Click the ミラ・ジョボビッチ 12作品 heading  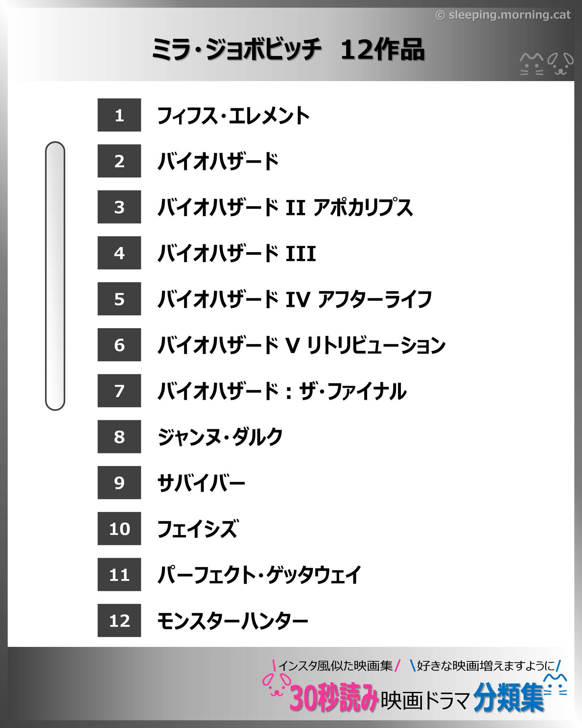tap(288, 49)
